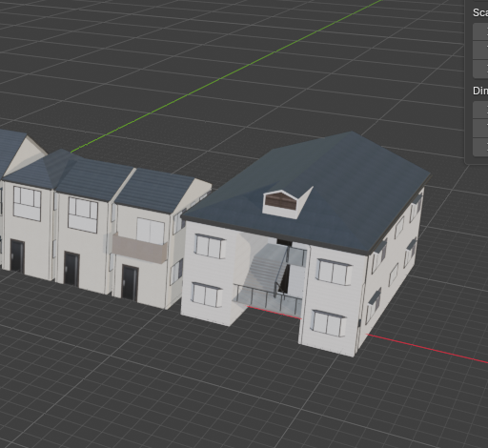Click the first Dimensions field in the sidebar

[x=480, y=110]
